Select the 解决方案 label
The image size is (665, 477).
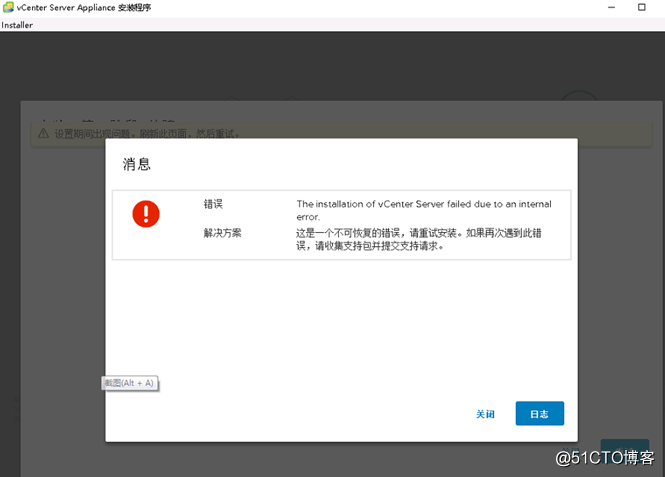point(222,233)
